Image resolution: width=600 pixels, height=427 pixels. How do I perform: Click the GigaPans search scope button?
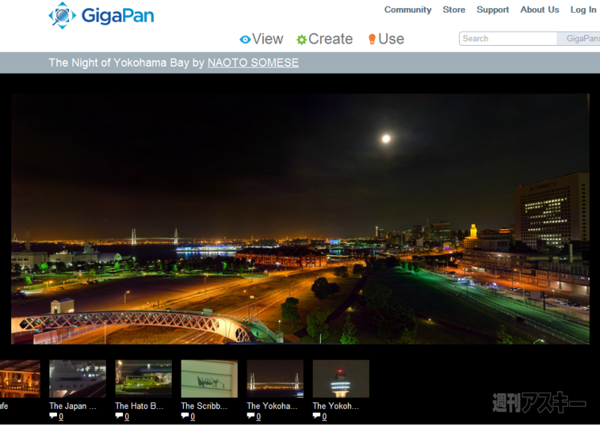click(579, 38)
